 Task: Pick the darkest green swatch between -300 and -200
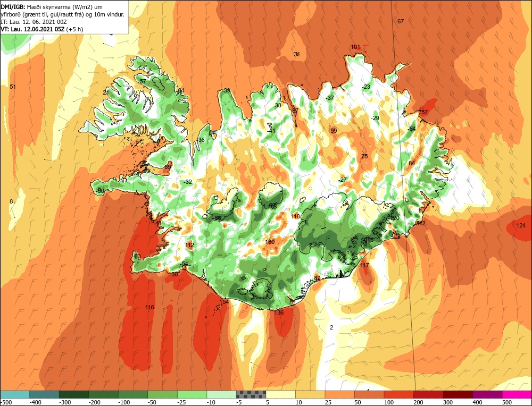point(73,394)
